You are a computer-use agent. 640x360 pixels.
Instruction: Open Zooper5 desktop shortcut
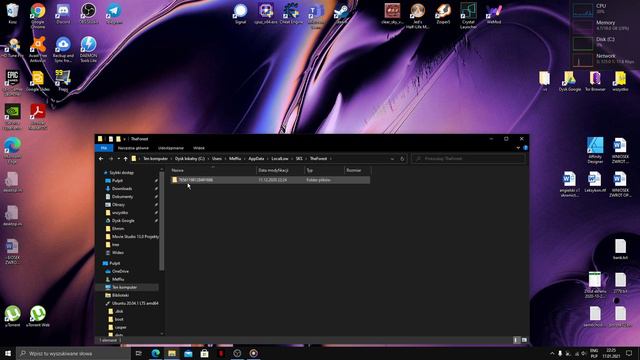(443, 14)
